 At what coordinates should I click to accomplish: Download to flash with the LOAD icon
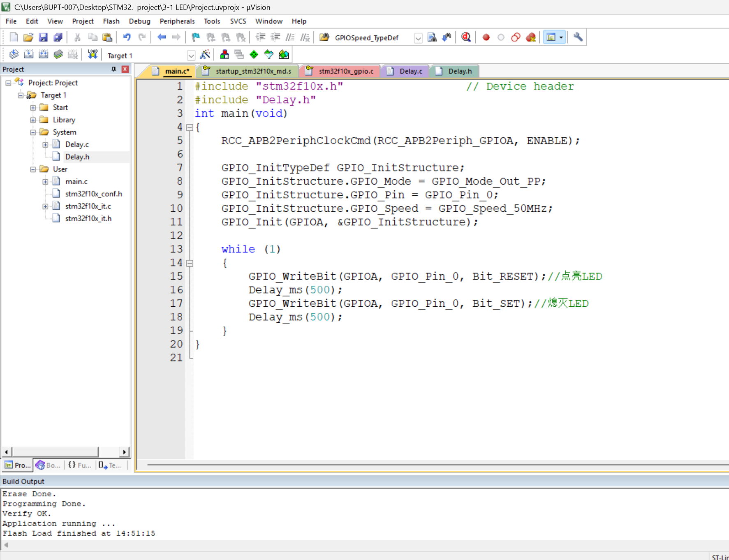pos(93,54)
